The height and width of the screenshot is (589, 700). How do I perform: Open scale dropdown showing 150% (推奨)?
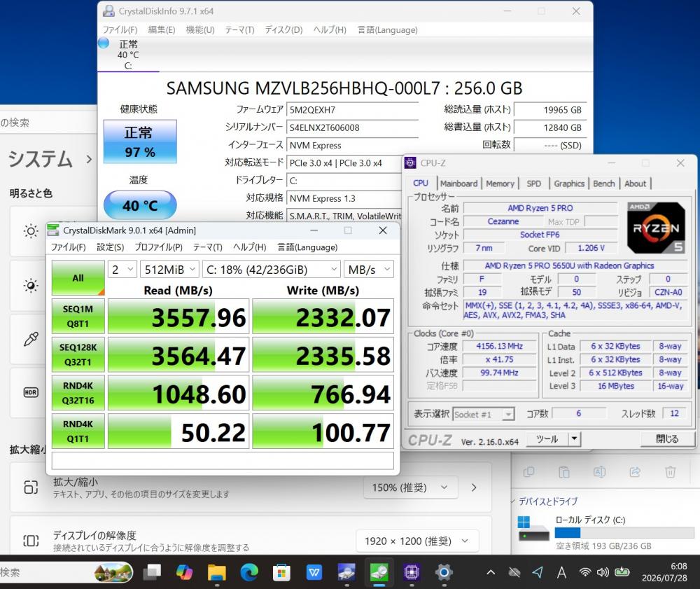pyautogui.click(x=410, y=487)
